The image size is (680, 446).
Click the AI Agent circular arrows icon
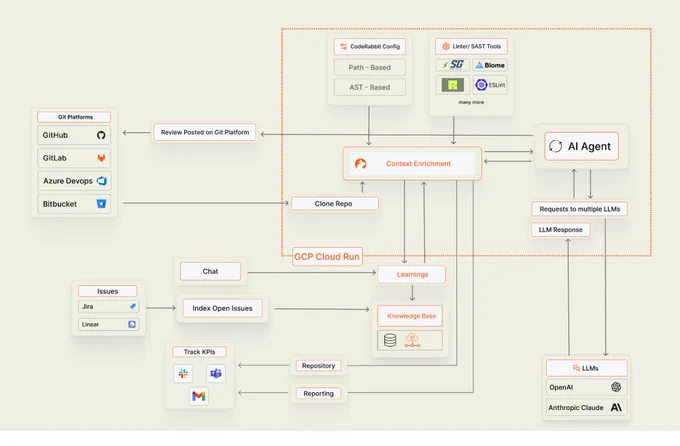pyautogui.click(x=556, y=146)
